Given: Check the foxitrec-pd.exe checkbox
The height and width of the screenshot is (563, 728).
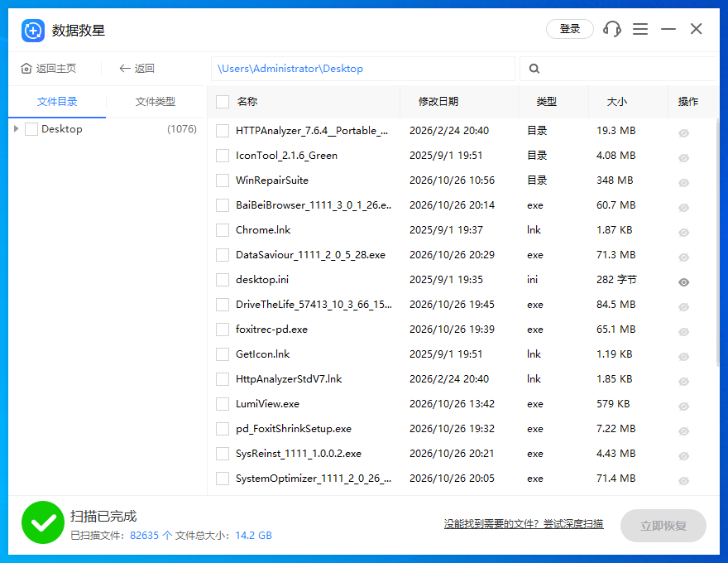Looking at the screenshot, I should pos(223,330).
